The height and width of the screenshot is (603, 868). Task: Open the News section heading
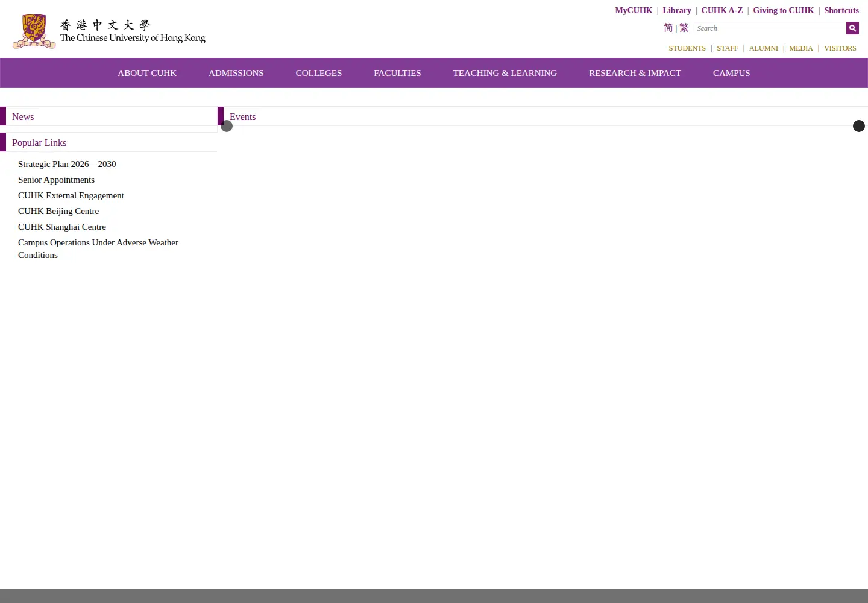pos(23,117)
